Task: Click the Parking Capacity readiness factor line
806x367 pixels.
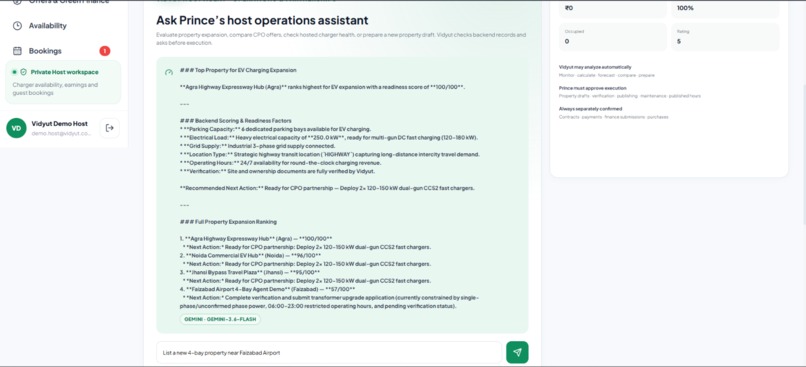Action: pyautogui.click(x=275, y=129)
